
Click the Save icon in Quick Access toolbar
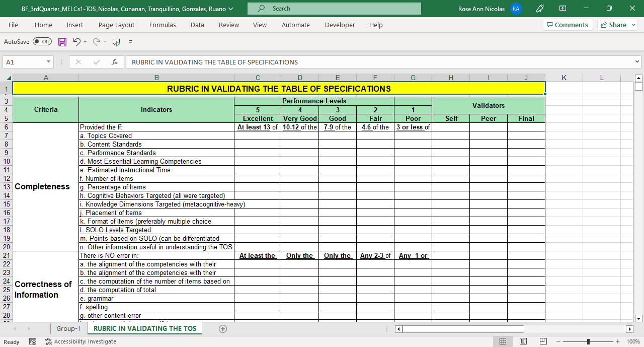(x=62, y=42)
